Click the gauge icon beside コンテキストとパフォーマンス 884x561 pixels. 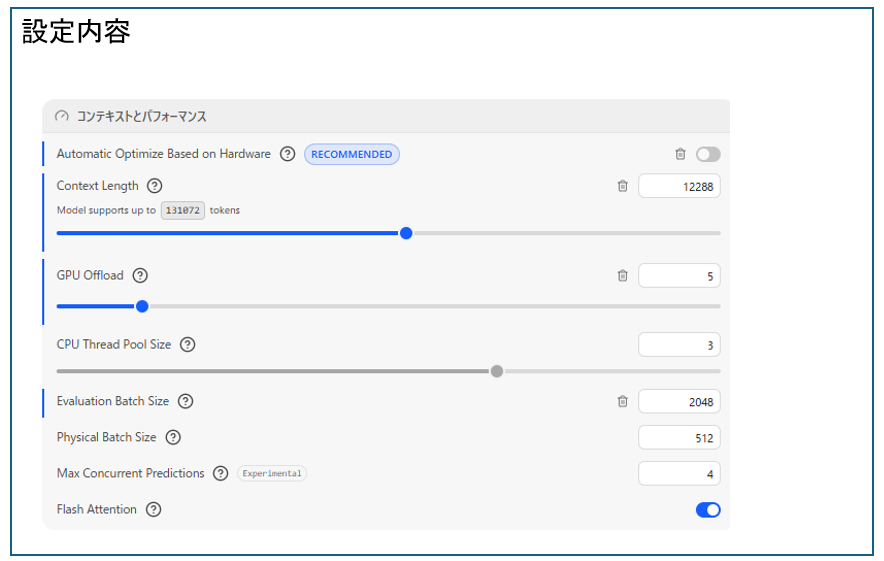(x=61, y=116)
